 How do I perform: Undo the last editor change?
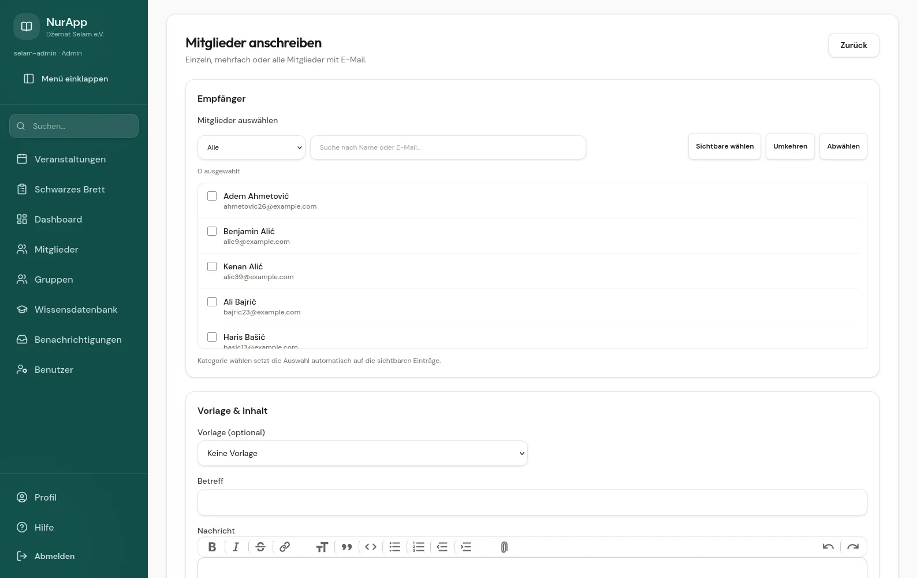click(x=828, y=547)
